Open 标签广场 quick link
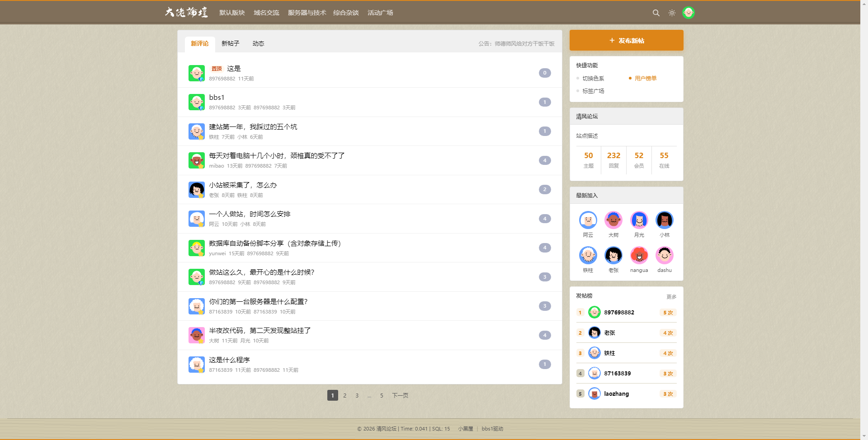Image resolution: width=868 pixels, height=440 pixels. [x=593, y=91]
